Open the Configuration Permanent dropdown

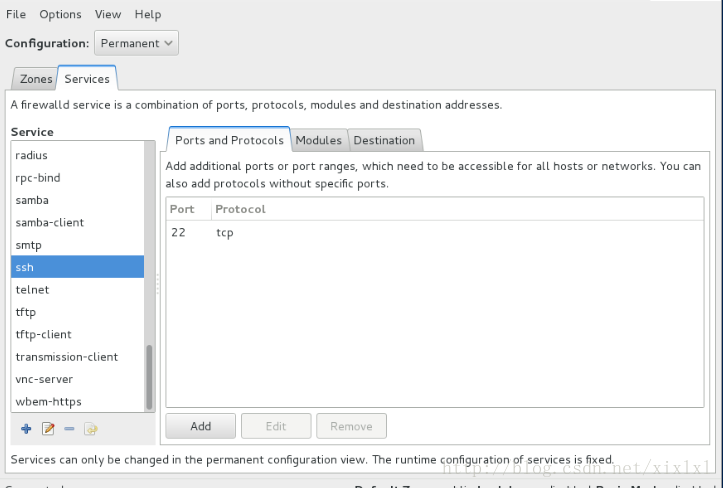(x=136, y=43)
